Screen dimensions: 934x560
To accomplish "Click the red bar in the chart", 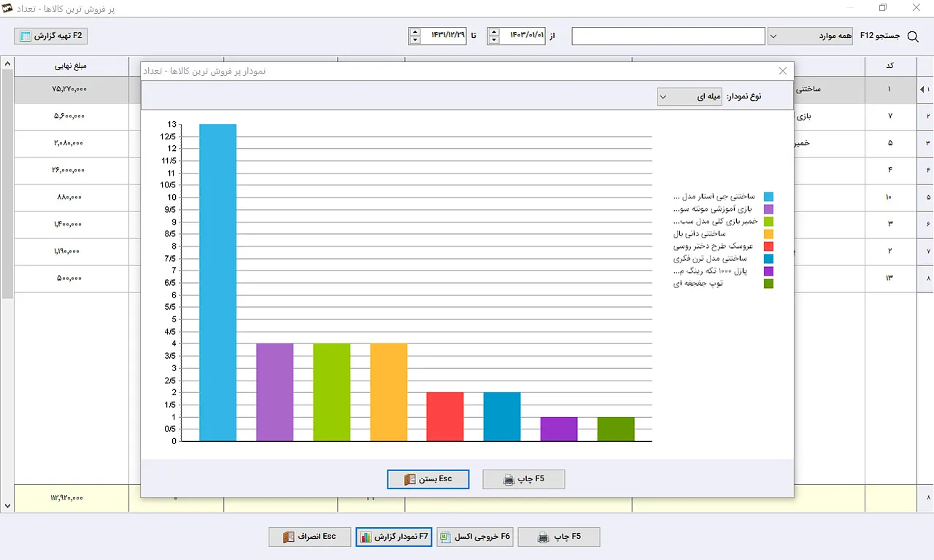I will (x=446, y=417).
